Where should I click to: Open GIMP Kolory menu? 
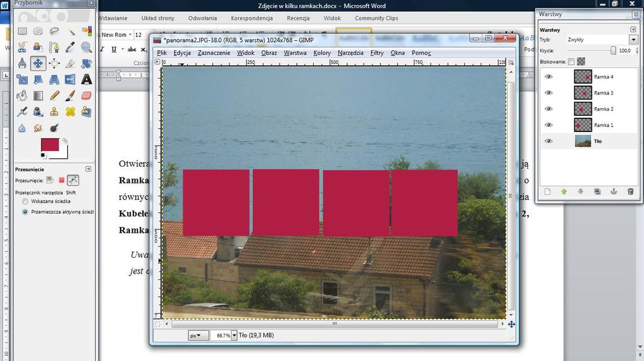(322, 53)
